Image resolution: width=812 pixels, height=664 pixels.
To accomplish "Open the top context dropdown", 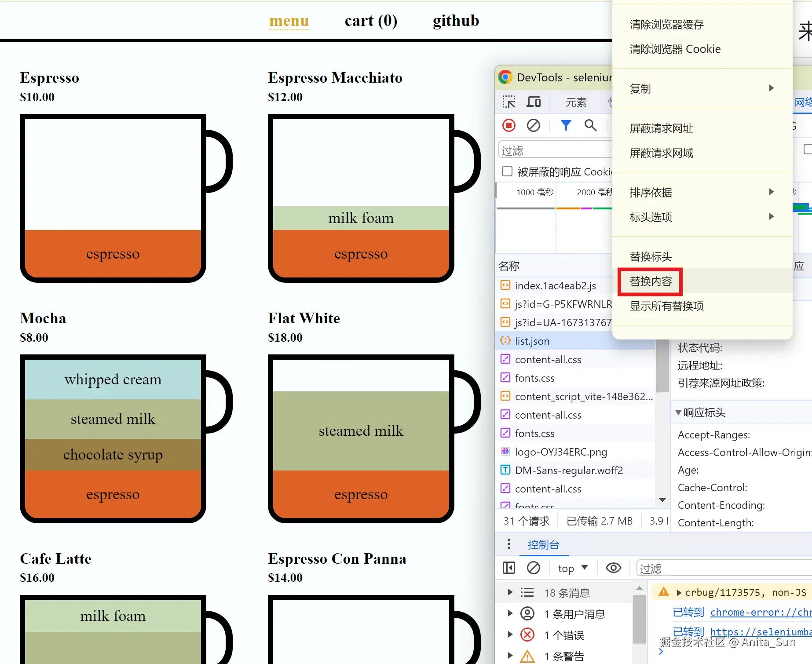I will click(x=573, y=568).
